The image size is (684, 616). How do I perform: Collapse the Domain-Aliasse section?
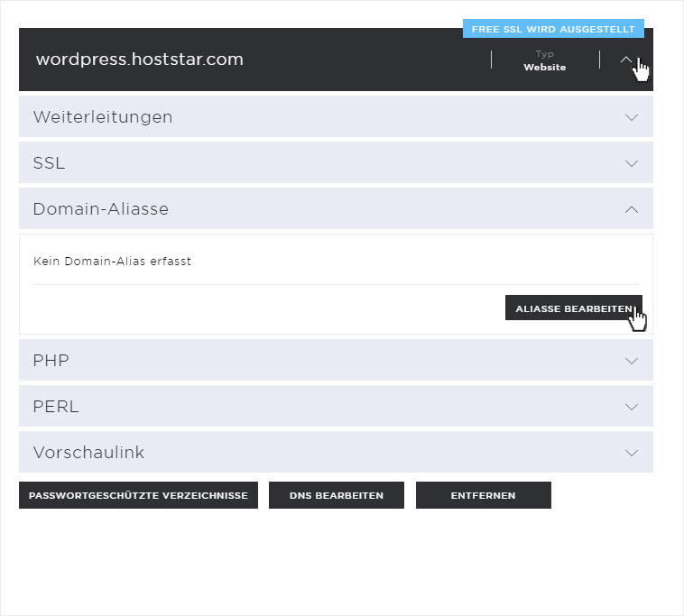336,208
